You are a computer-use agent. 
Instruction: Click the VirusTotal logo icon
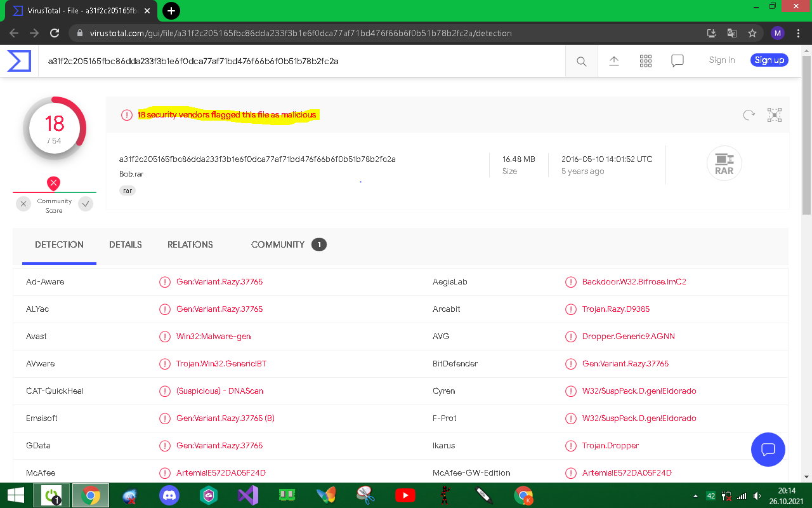19,61
